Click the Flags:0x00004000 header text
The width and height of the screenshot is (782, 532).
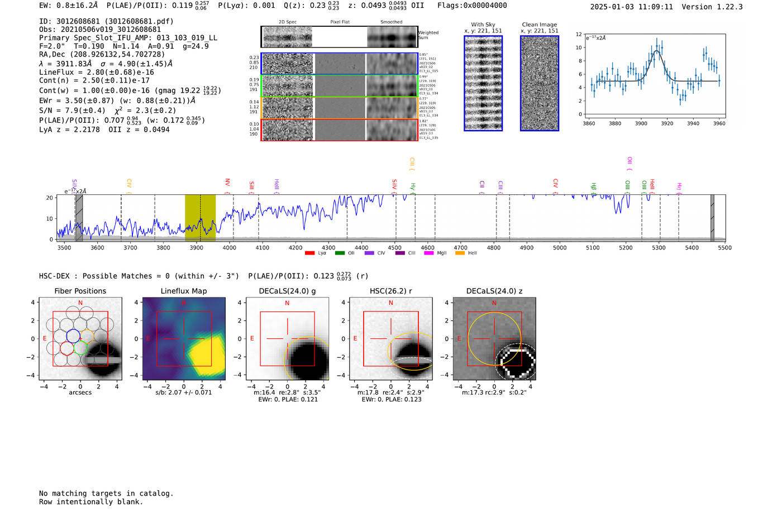coord(472,6)
